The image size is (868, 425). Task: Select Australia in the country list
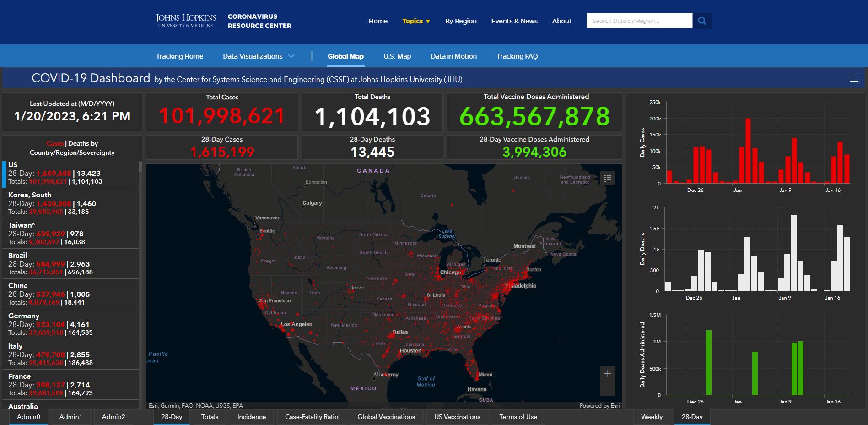(x=70, y=405)
